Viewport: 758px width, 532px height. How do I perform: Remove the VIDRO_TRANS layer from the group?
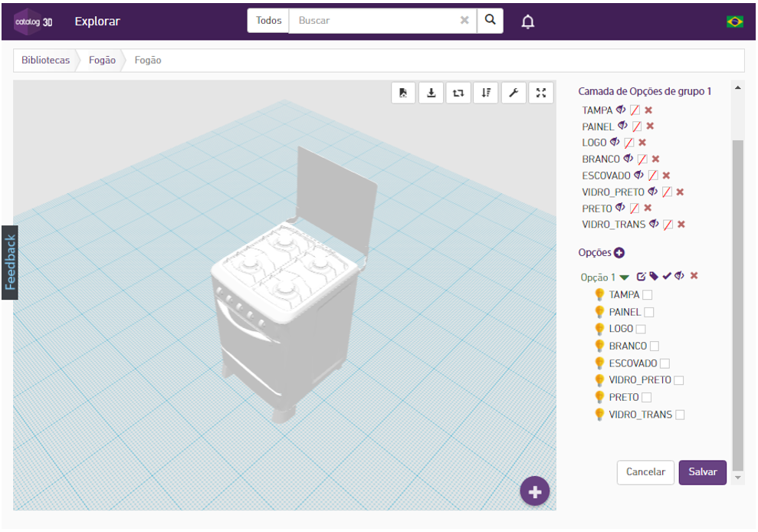click(681, 225)
